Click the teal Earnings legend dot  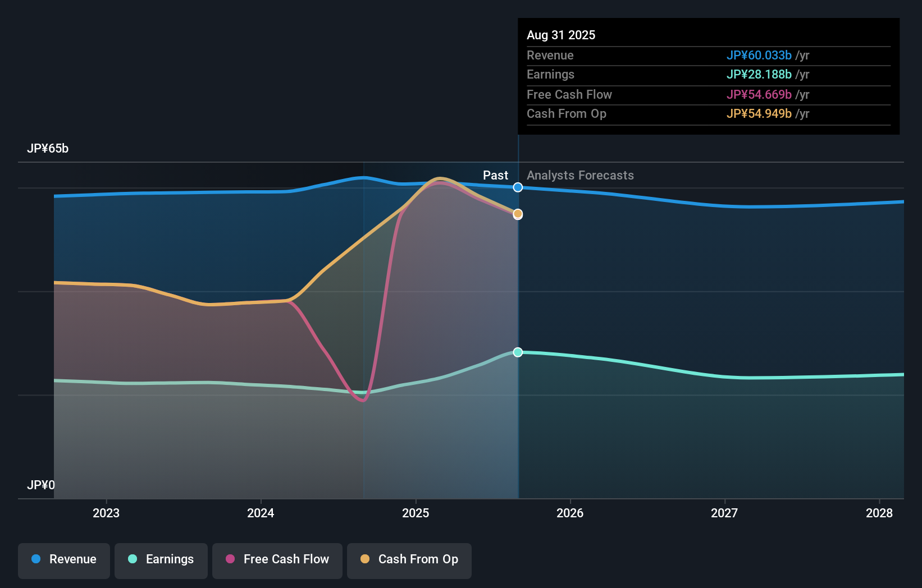(131, 559)
